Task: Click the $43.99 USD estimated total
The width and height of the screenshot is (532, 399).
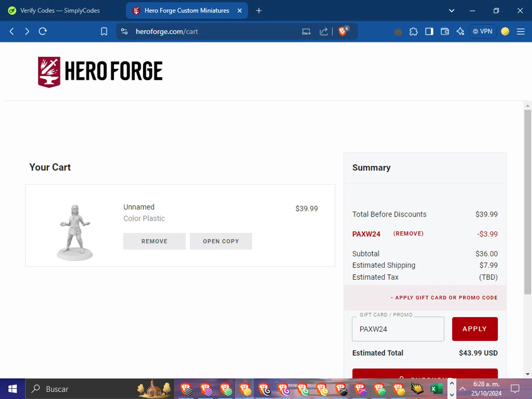Action: point(478,353)
